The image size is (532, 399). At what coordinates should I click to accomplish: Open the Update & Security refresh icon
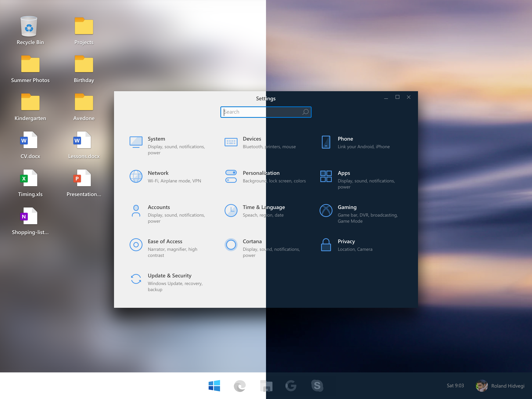pyautogui.click(x=136, y=279)
